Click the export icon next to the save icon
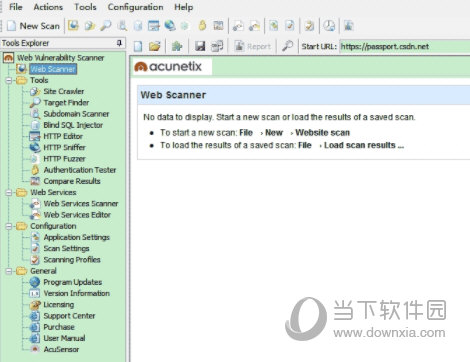Viewport: 470px width, 362px height. tap(217, 46)
